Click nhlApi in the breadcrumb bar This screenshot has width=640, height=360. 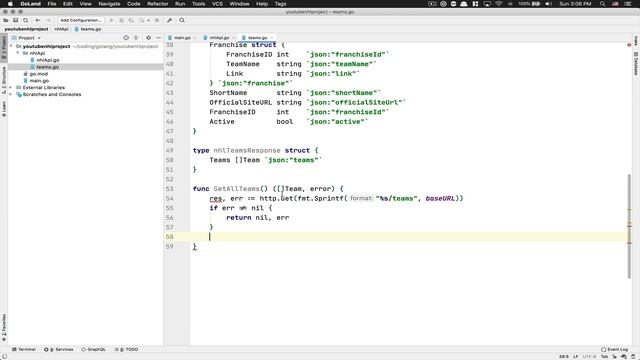61,29
